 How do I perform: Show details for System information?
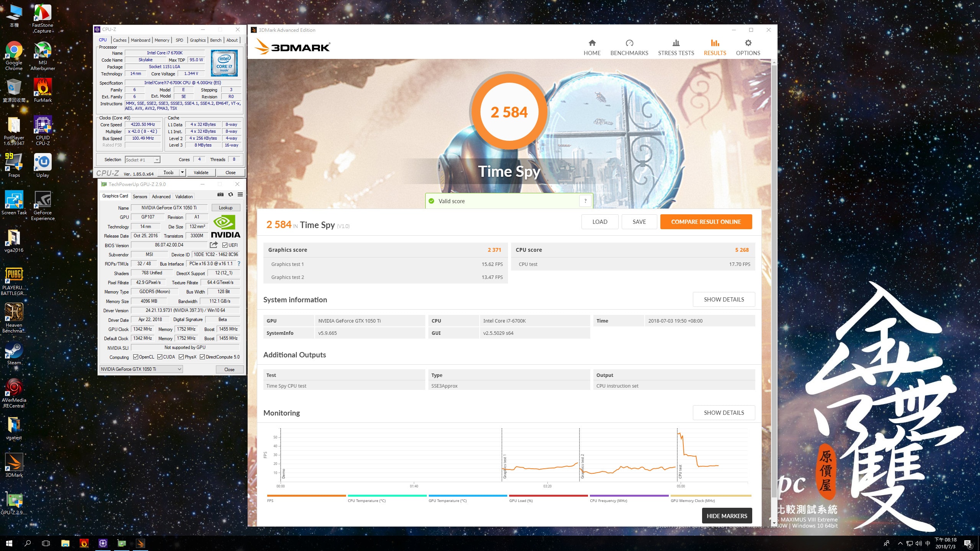724,299
